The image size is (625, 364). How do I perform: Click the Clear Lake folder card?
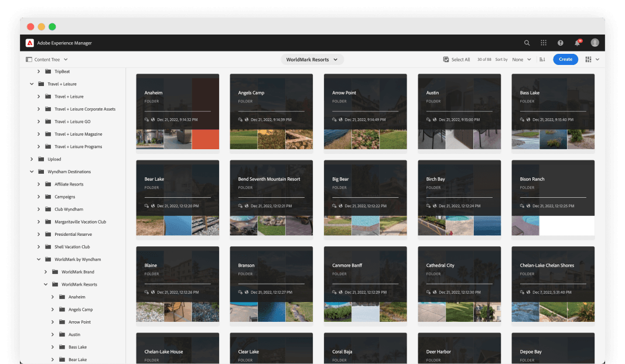click(x=271, y=348)
